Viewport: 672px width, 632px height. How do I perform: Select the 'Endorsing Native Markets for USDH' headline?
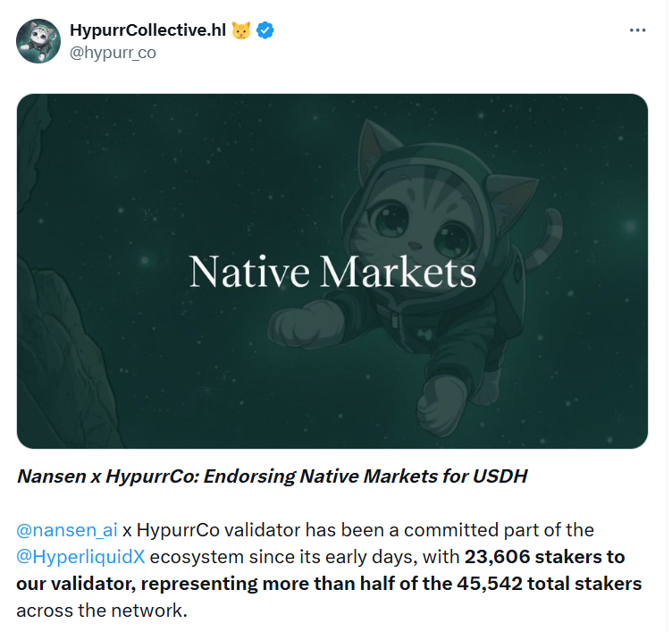(365, 476)
